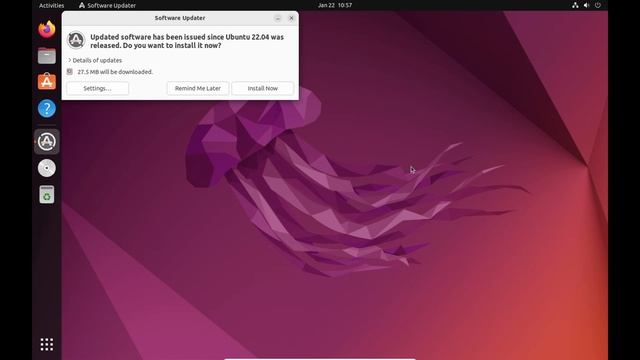Choose Remind Me Later
640x360 pixels.
[x=198, y=88]
